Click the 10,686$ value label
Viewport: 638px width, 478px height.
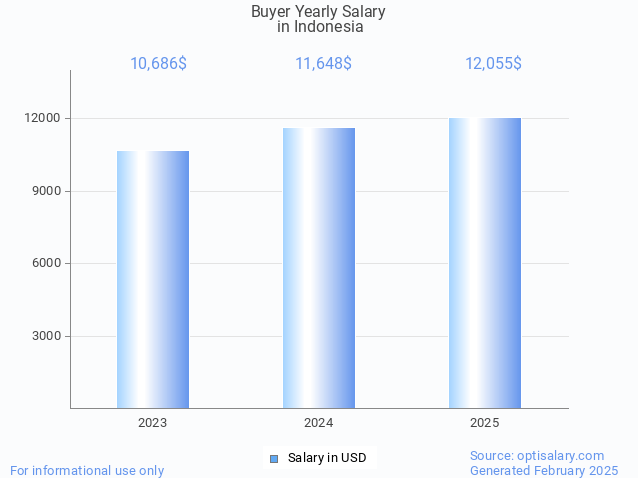(x=158, y=63)
